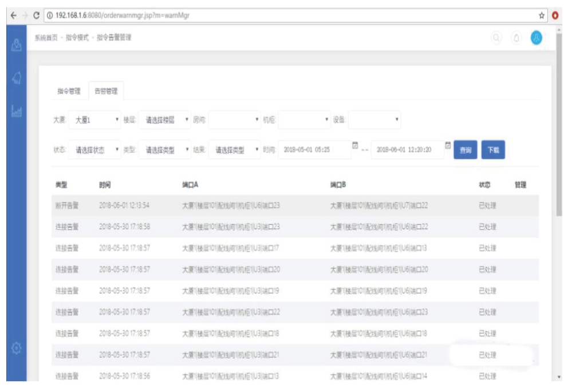
Task: Open notifications bell in top header
Action: 516,38
